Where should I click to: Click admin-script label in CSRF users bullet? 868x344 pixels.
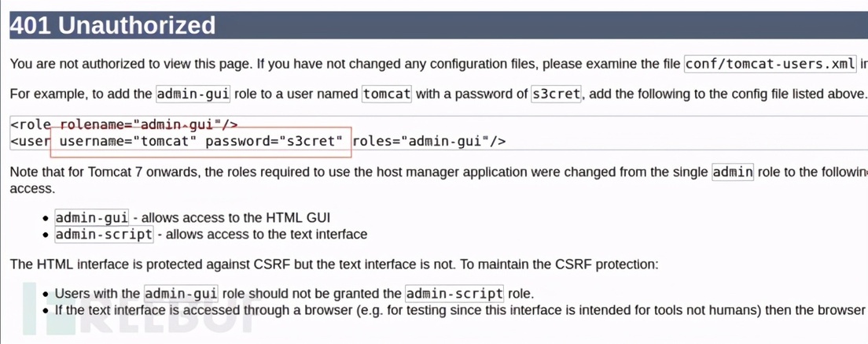tap(454, 293)
